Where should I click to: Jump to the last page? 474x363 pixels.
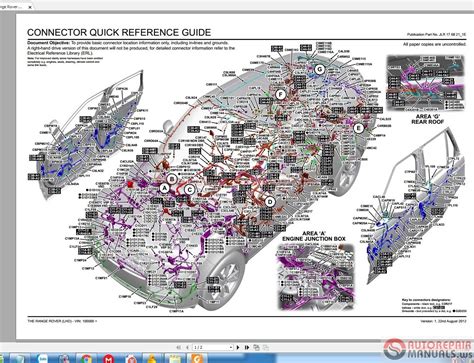coord(247,347)
